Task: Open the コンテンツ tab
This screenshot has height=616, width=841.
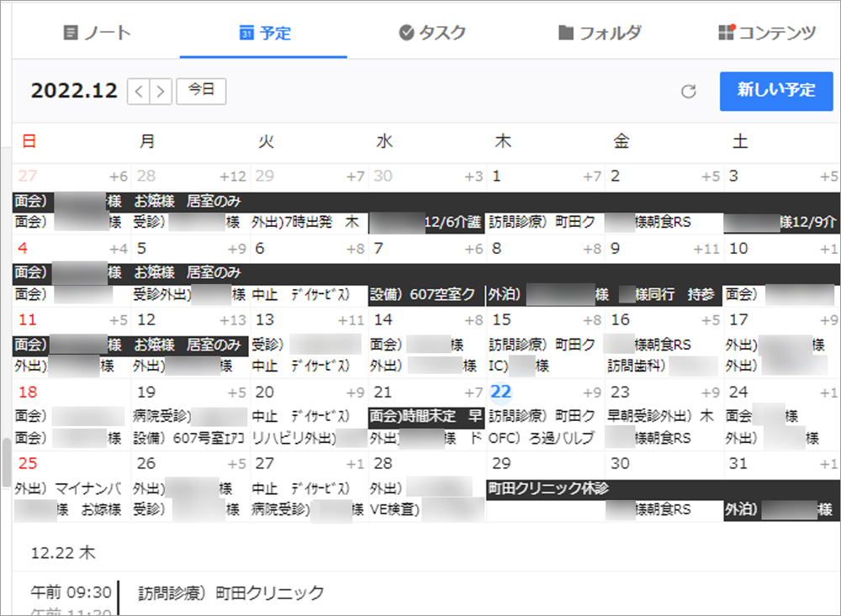Action: point(767,33)
